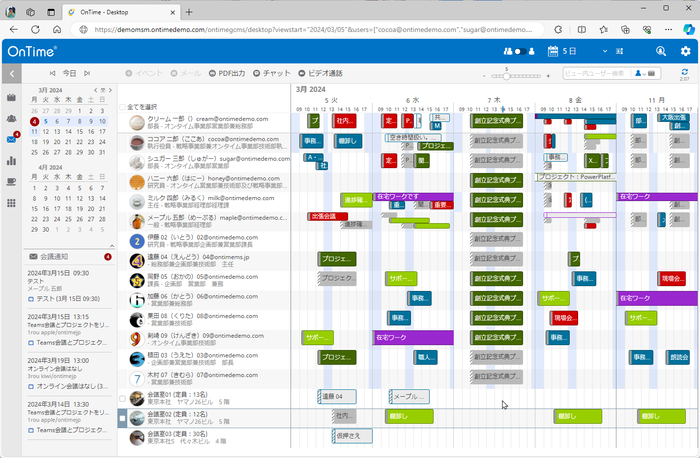Open the coffee cup sidebar icon

click(x=12, y=182)
